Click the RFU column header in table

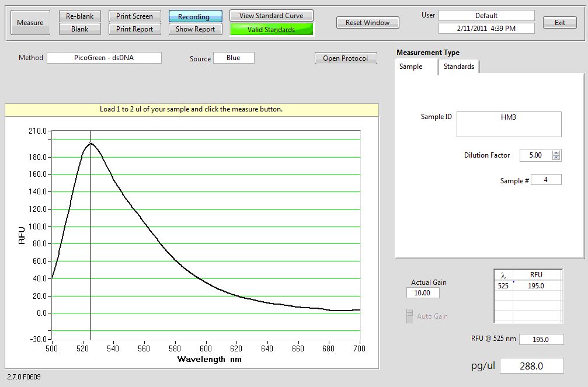536,275
